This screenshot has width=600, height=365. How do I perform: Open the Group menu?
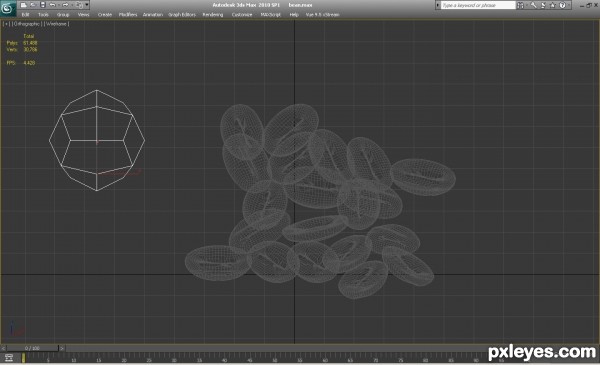pyautogui.click(x=63, y=15)
